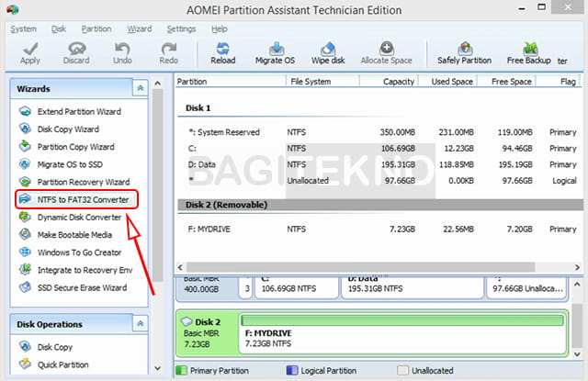Viewport: 588px width, 381px height.
Task: Collapse the Wizards panel
Action: point(141,88)
